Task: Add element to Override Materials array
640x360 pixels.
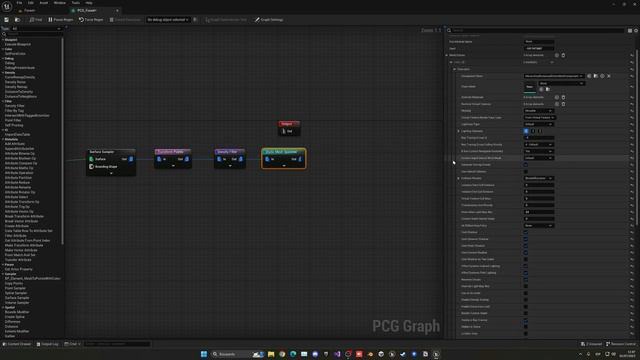Action: point(557,97)
